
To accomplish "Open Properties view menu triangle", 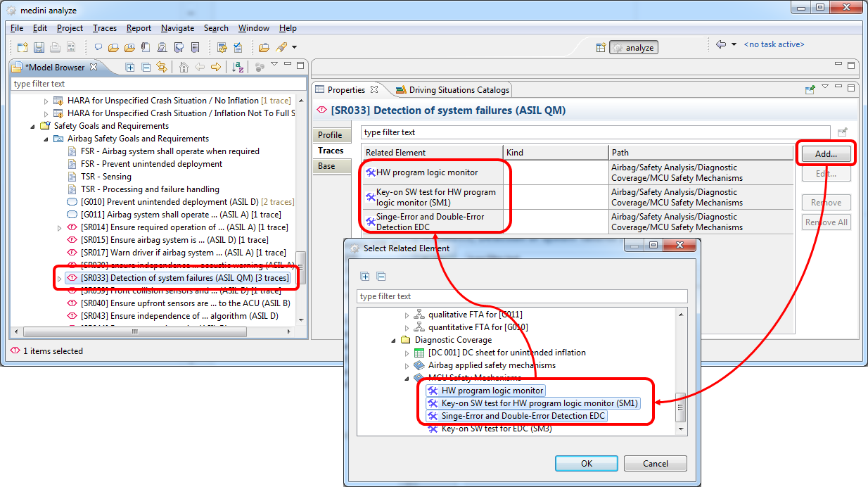I will tap(826, 87).
